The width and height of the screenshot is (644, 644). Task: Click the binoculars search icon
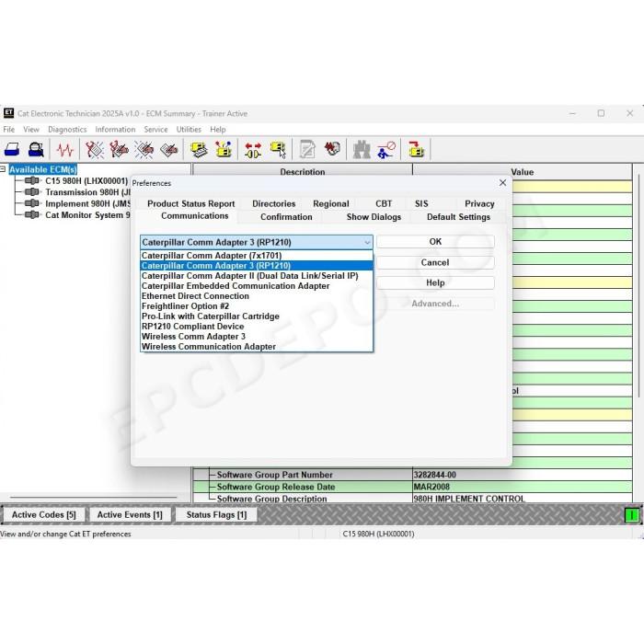[362, 149]
